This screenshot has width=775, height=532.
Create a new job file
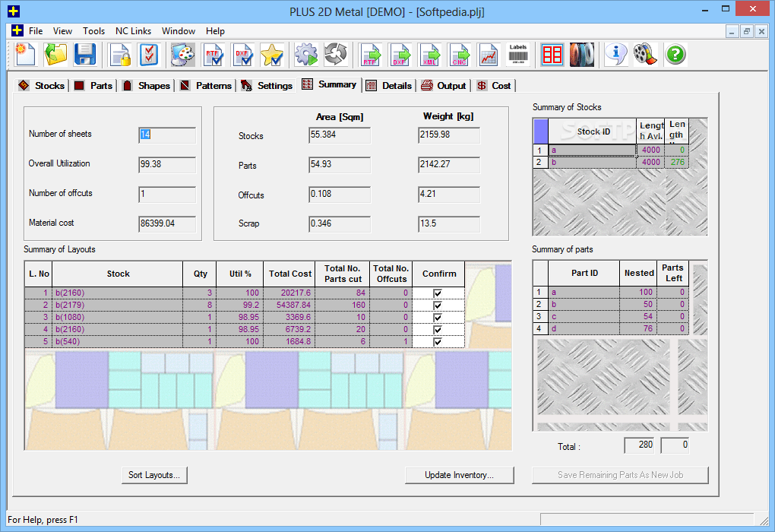click(x=25, y=55)
